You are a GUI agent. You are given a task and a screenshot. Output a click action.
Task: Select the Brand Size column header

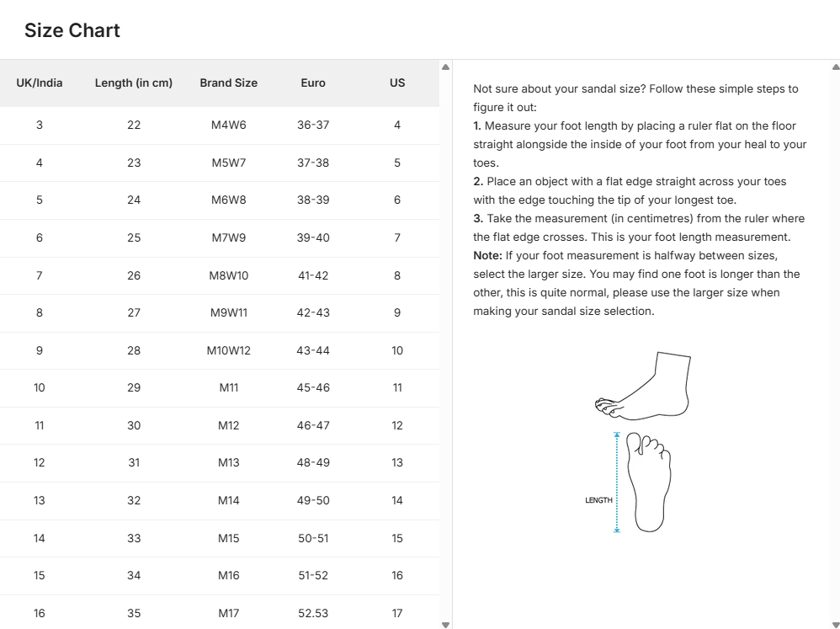(x=229, y=83)
